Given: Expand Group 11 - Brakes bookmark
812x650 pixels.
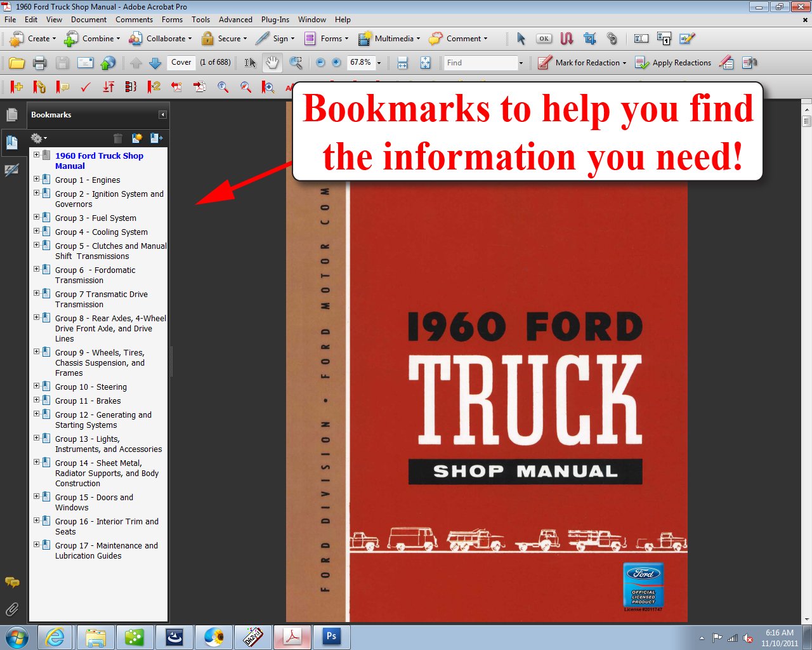Looking at the screenshot, I should (x=36, y=400).
